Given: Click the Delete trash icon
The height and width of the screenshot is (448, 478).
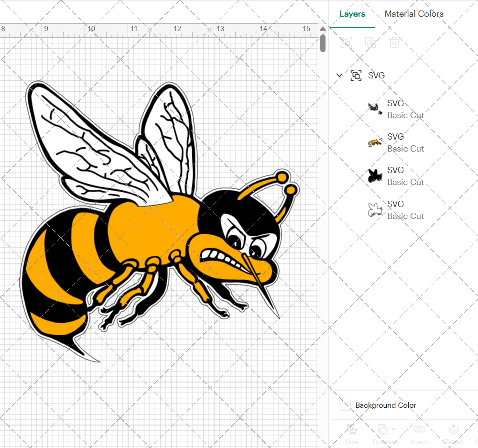Looking at the screenshot, I should pos(394,43).
